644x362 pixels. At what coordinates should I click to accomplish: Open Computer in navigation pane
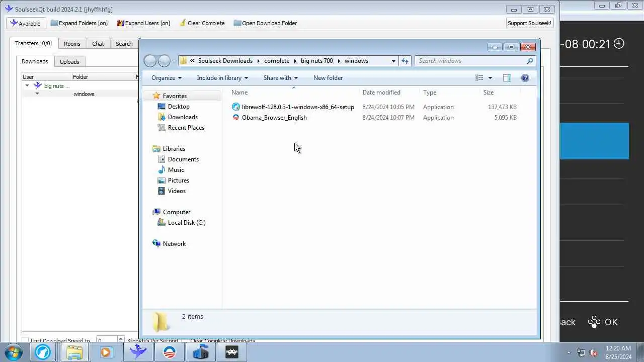tap(176, 212)
